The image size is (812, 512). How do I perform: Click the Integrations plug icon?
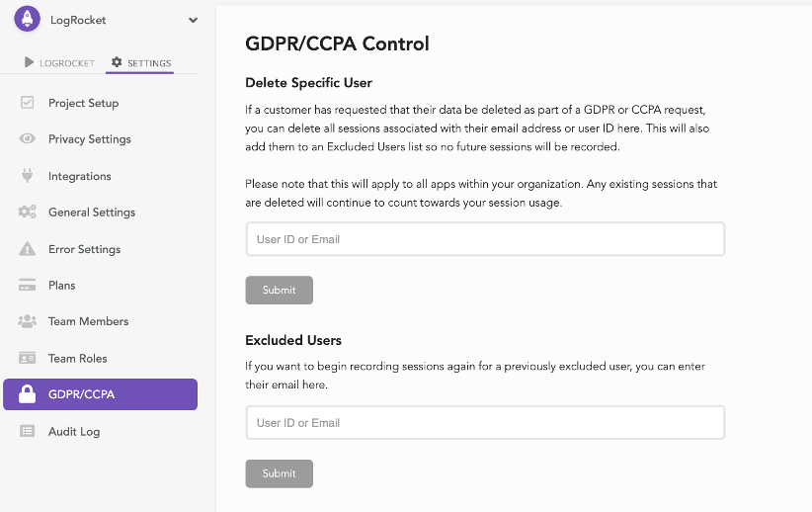(x=28, y=176)
